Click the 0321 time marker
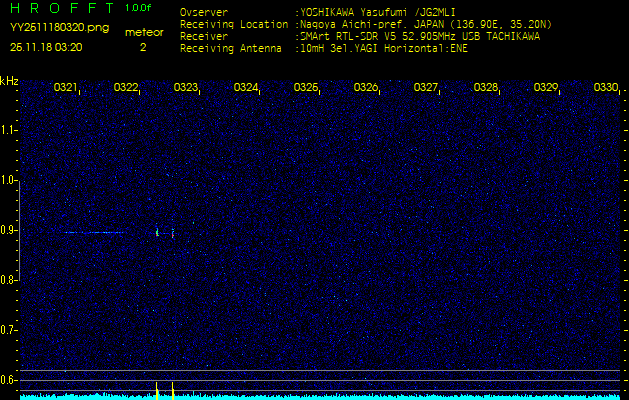 (x=66, y=88)
